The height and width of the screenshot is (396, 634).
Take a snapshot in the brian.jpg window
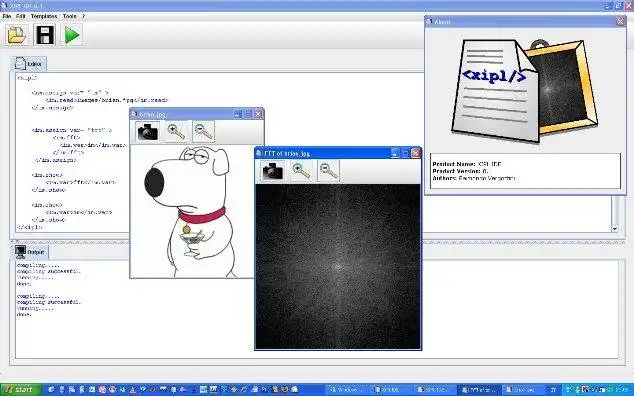point(147,132)
